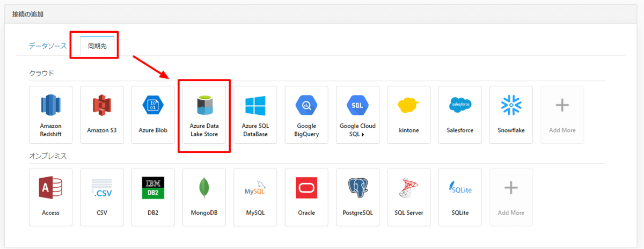Image resolution: width=644 pixels, height=249 pixels.
Task: Pick the IBM DB2 connector
Action: pyautogui.click(x=153, y=197)
